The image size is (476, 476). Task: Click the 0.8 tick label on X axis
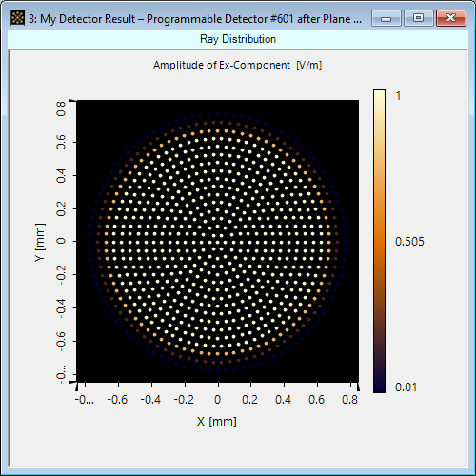pos(349,399)
